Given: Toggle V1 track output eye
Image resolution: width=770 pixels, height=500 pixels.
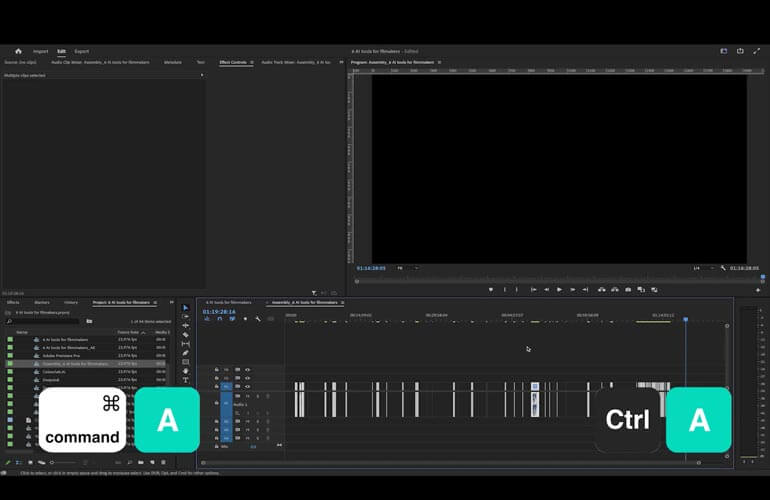Looking at the screenshot, I should pos(248,387).
